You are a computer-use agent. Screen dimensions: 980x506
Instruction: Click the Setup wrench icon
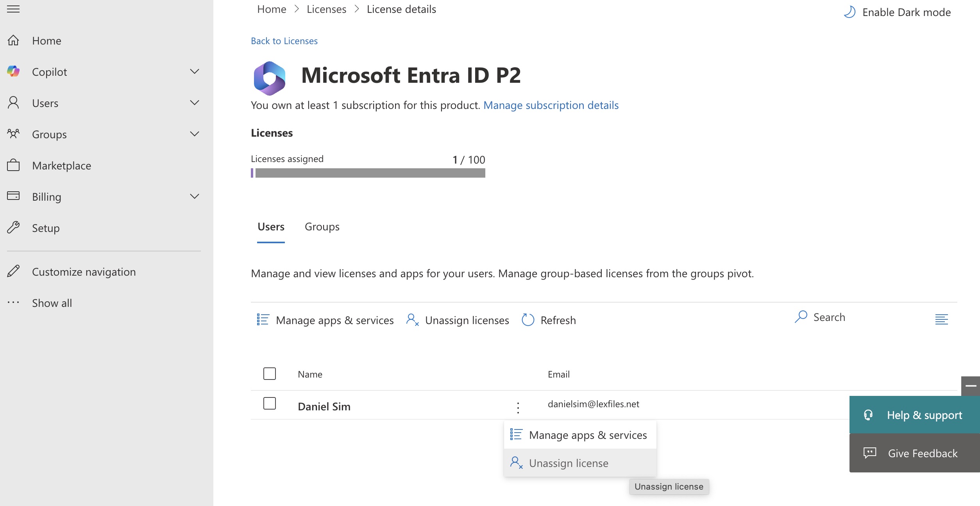(13, 227)
